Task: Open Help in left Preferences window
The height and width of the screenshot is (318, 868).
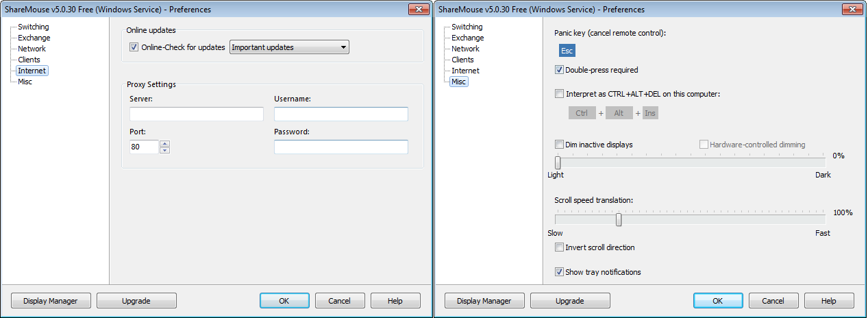Action: click(395, 301)
